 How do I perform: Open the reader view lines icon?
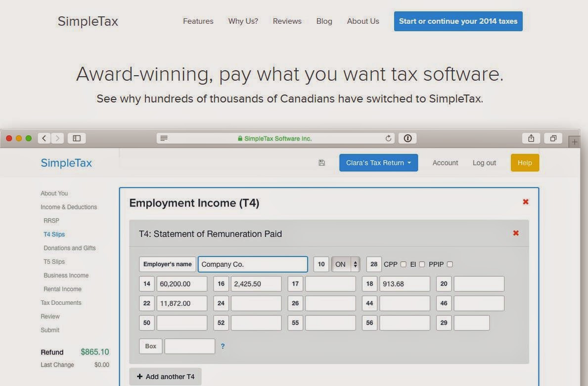(164, 139)
